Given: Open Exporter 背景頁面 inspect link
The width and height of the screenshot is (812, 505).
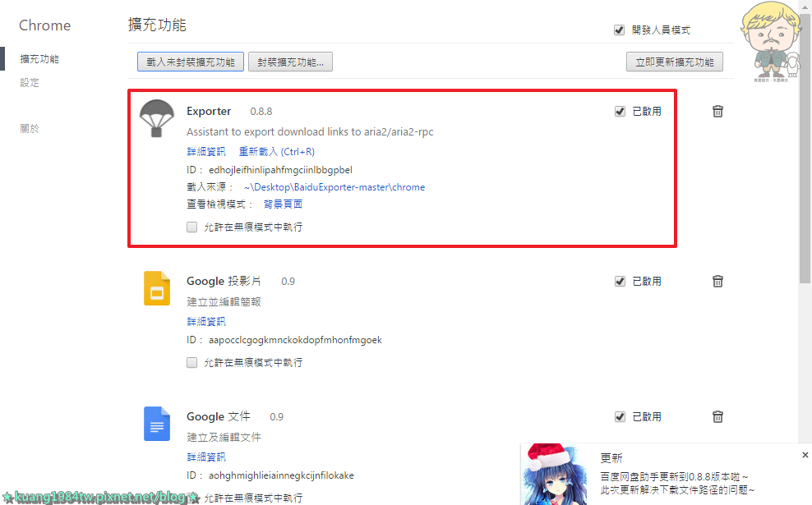Looking at the screenshot, I should tap(283, 204).
